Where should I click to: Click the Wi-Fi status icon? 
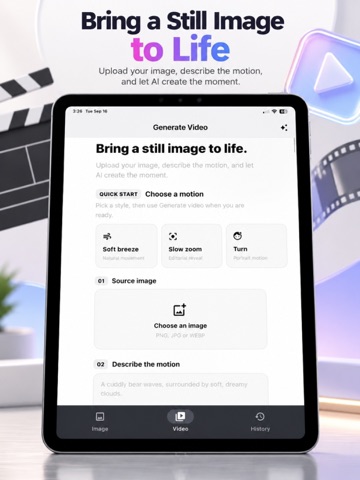[274, 111]
